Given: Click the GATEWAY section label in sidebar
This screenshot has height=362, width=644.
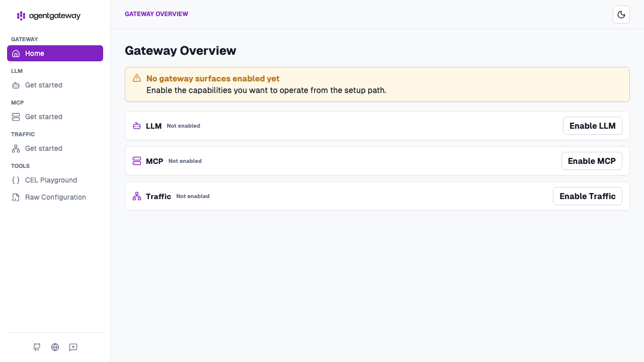Looking at the screenshot, I should [x=25, y=39].
